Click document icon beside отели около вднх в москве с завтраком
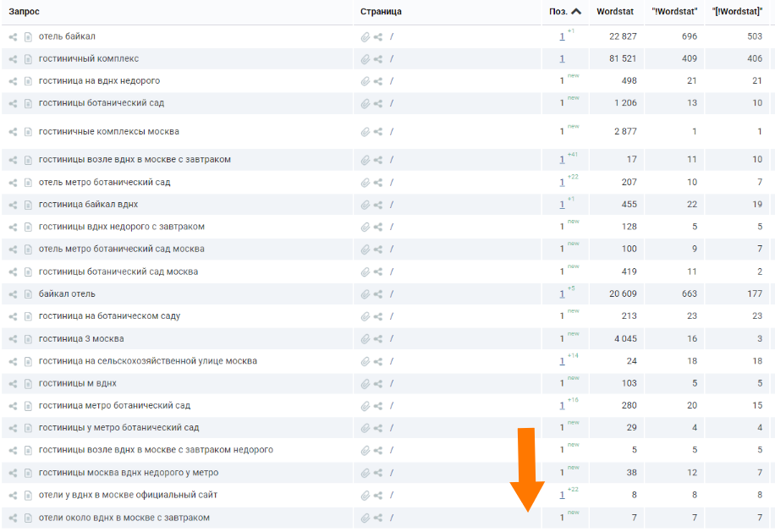Image resolution: width=775 pixels, height=532 pixels. [x=28, y=518]
